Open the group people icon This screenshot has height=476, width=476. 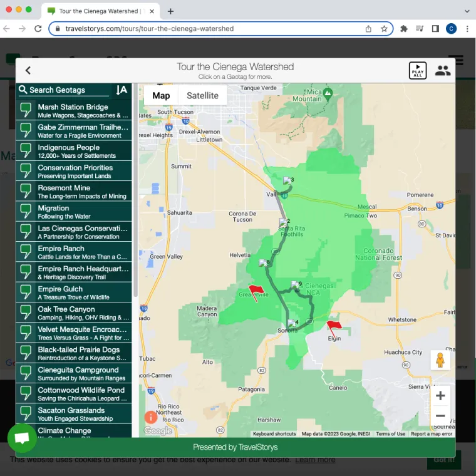443,71
